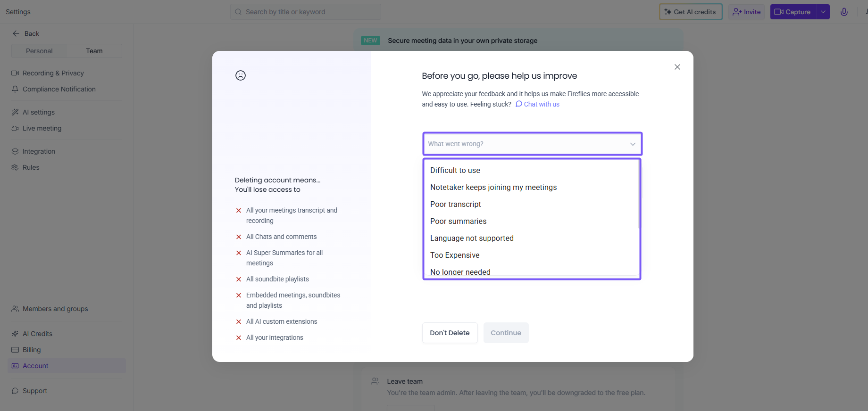Click the microphone icon in top bar
868x411 pixels.
point(844,12)
